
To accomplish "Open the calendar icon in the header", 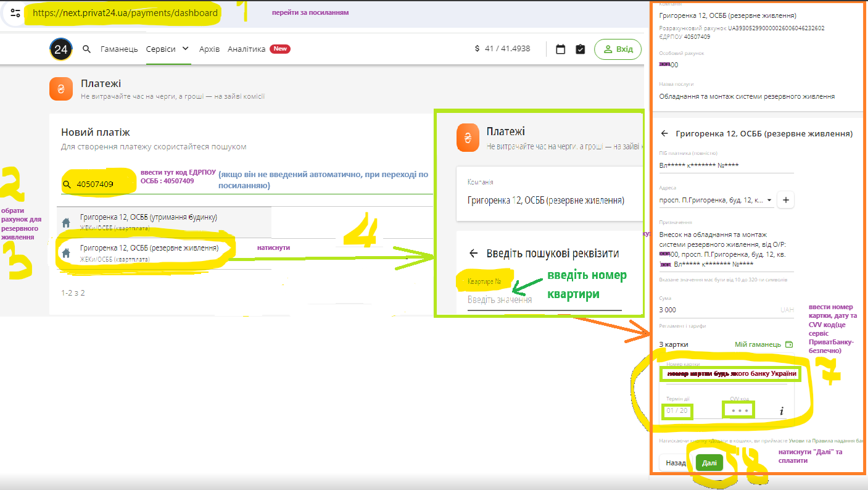I will pyautogui.click(x=560, y=49).
